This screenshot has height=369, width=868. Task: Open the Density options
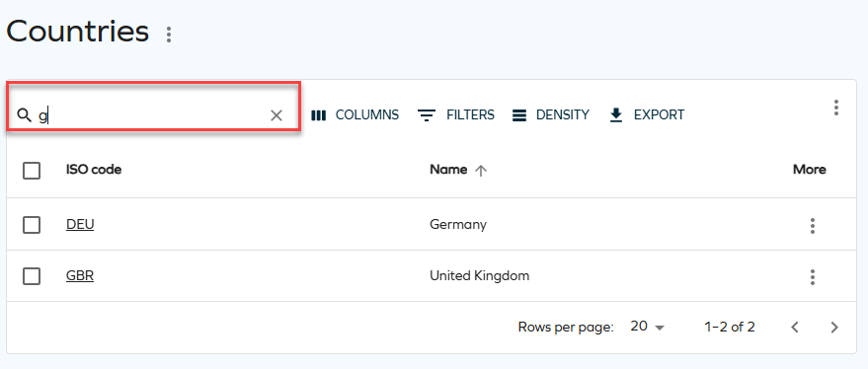pos(551,115)
